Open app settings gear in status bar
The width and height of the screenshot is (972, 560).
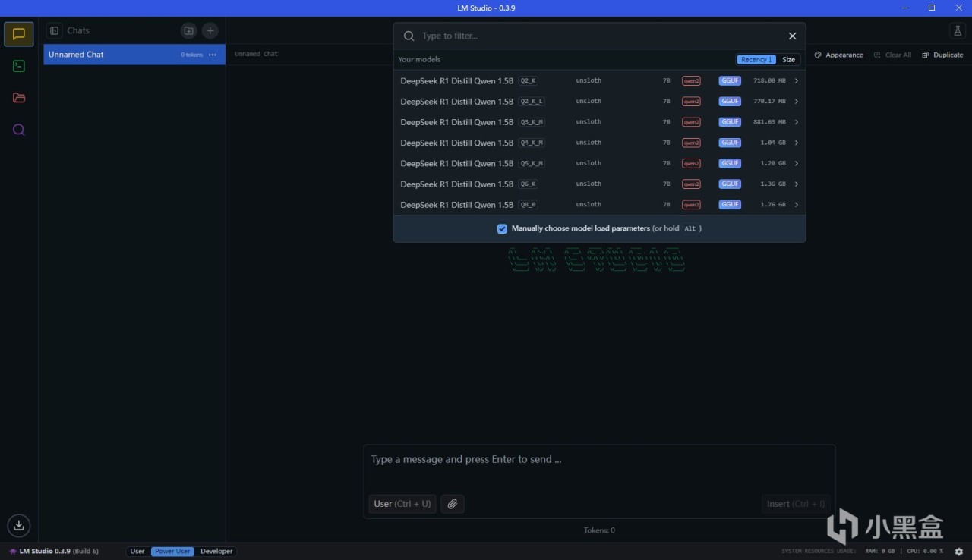pos(958,551)
